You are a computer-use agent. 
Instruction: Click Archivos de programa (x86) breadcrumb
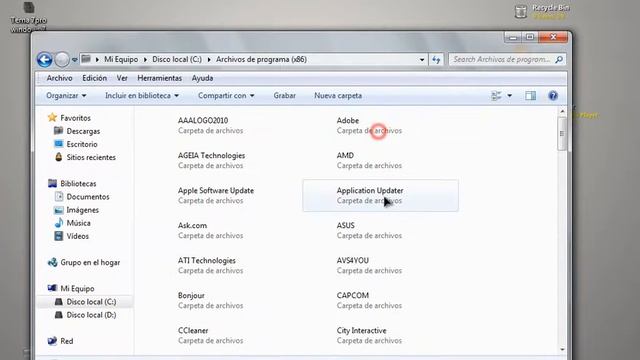pos(261,60)
